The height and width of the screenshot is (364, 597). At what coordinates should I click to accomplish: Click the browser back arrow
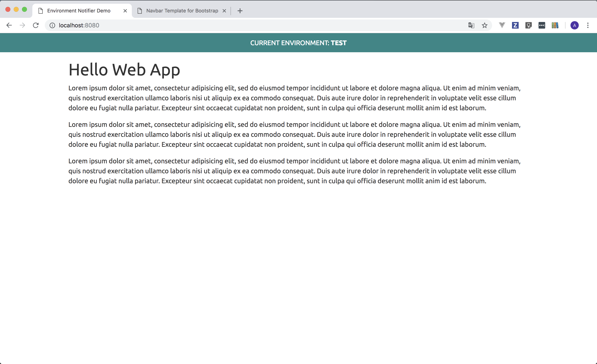[x=9, y=25]
